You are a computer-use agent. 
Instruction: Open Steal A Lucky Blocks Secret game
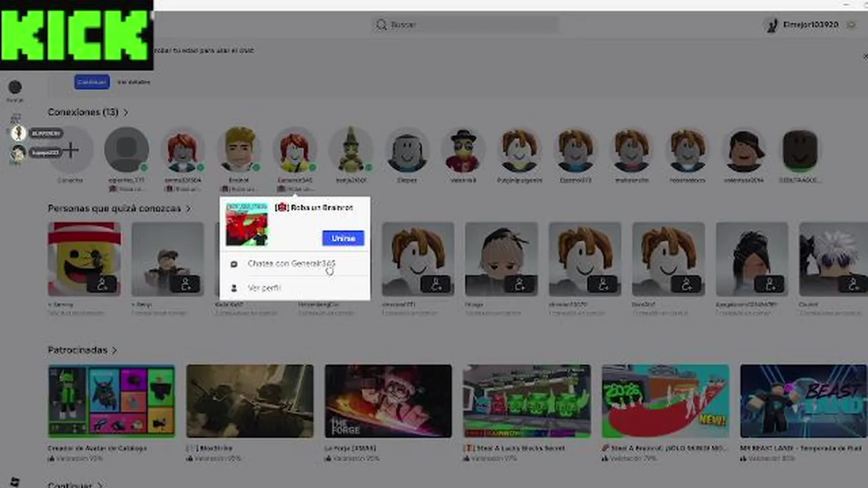(526, 401)
